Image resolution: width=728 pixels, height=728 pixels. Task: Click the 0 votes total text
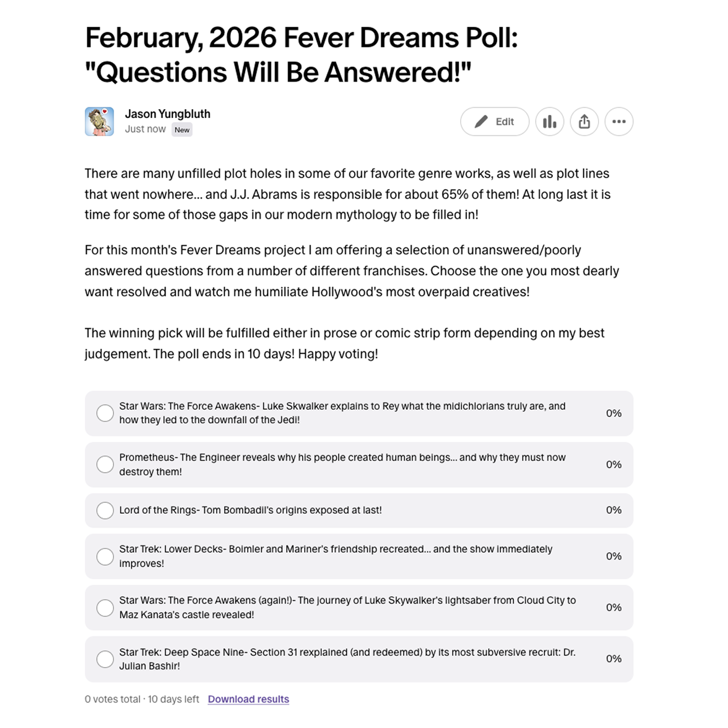tap(112, 699)
